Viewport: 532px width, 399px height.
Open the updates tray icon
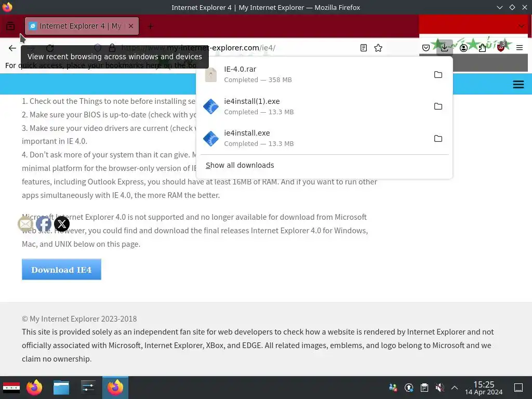[x=409, y=388]
